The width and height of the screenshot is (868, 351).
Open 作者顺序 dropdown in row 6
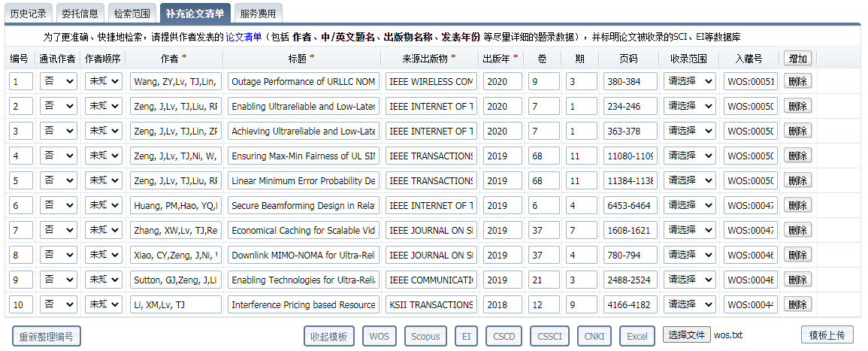pyautogui.click(x=104, y=205)
